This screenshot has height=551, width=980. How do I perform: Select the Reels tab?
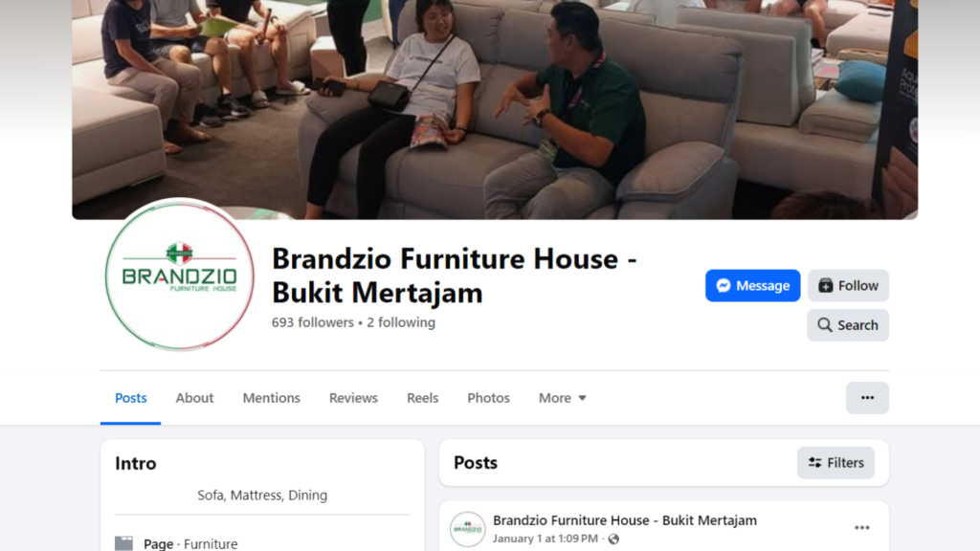pyautogui.click(x=422, y=398)
